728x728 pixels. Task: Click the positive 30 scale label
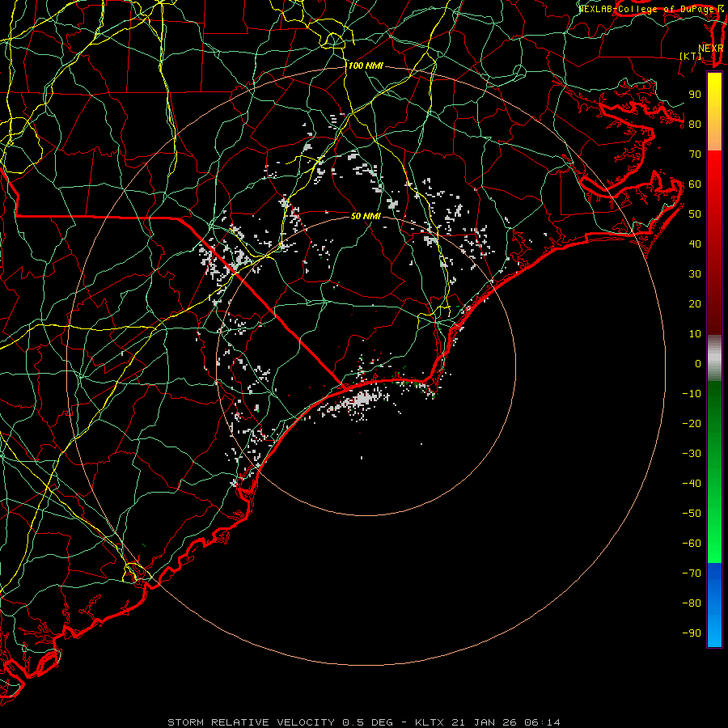click(695, 274)
